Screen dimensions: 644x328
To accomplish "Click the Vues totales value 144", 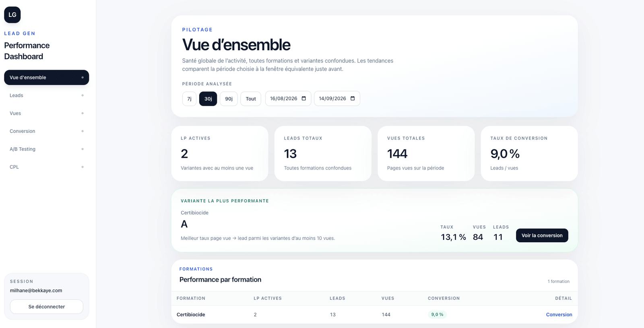I will point(397,154).
